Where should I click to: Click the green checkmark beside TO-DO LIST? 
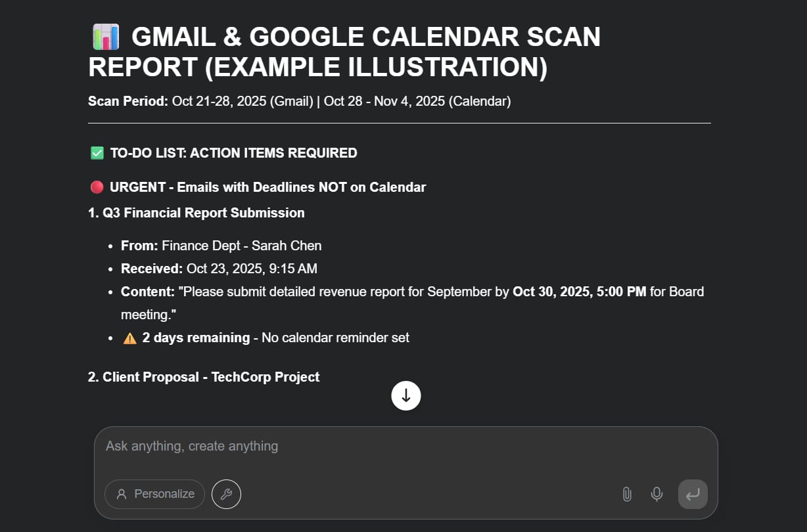97,153
